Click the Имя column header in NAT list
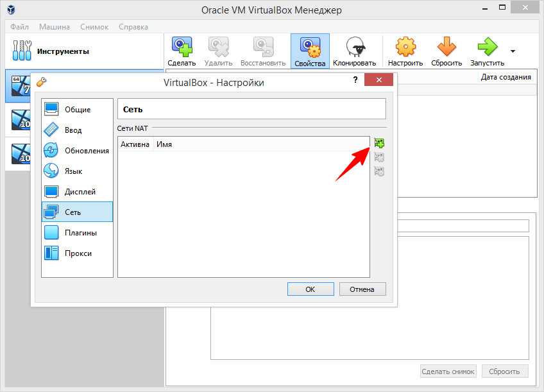The width and height of the screenshot is (544, 392). [x=164, y=144]
